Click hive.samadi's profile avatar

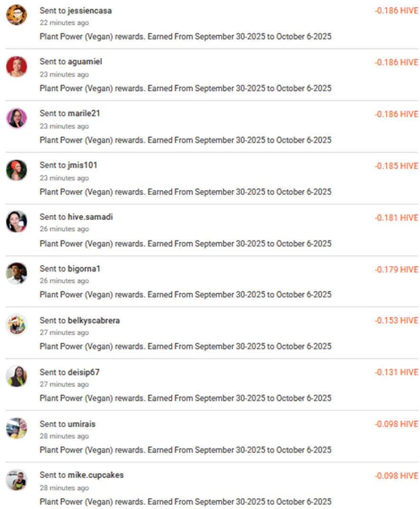16,222
